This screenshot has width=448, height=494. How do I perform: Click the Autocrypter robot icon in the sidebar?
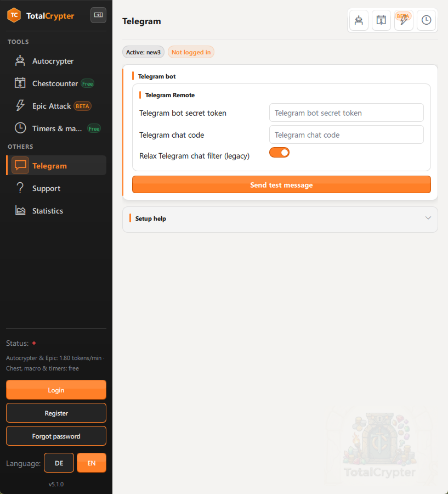click(20, 61)
